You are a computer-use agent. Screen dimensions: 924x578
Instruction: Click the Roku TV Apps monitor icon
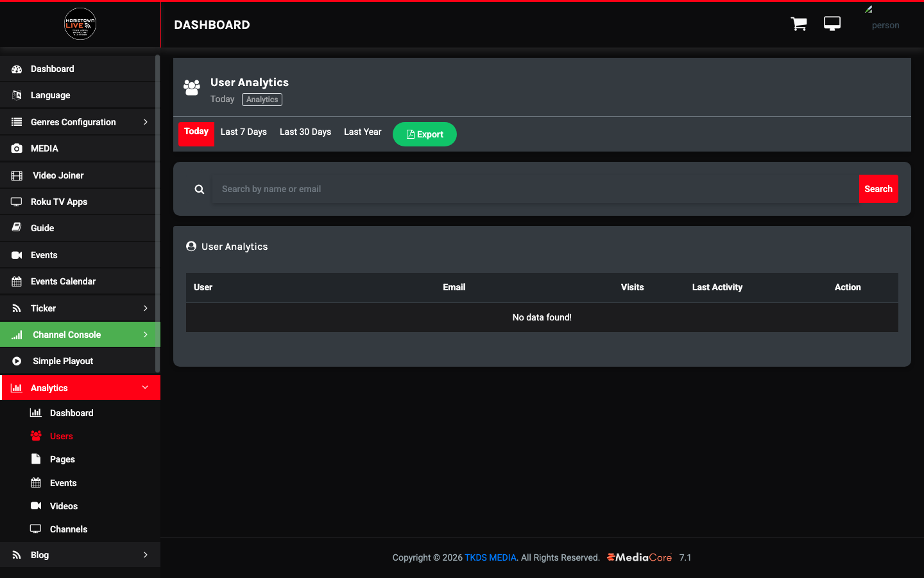pyautogui.click(x=17, y=202)
